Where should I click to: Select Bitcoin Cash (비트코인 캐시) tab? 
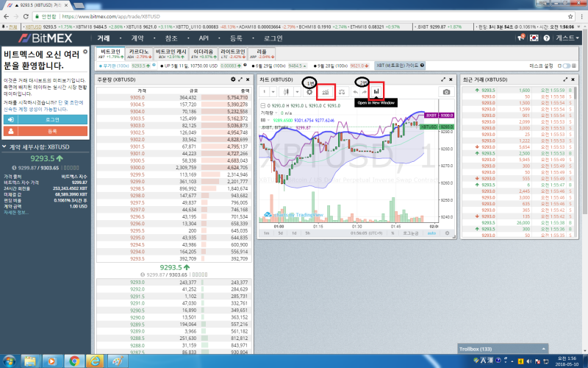coord(171,53)
